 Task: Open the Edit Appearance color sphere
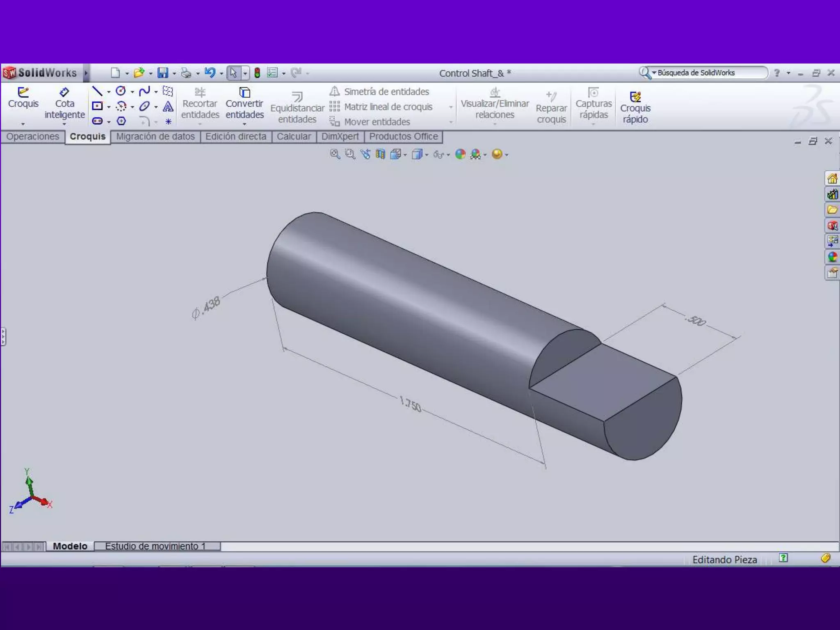pyautogui.click(x=461, y=154)
